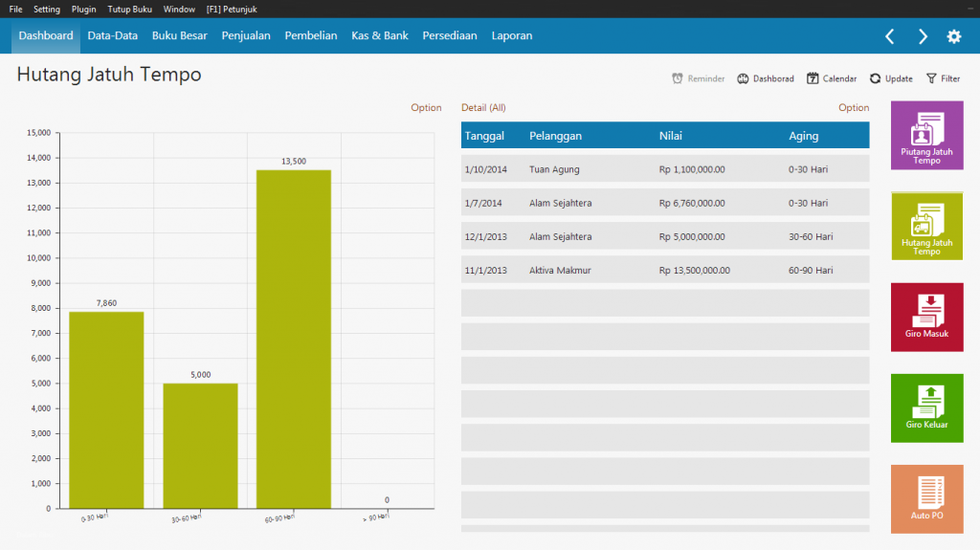The image size is (980, 550).
Task: Select the Hutang Jatuh Tempo tile
Action: click(926, 226)
